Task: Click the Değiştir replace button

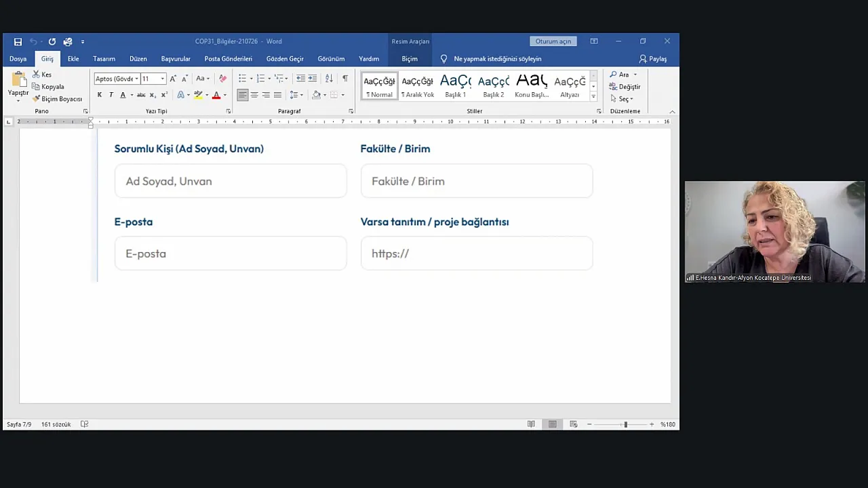Action: tap(625, 87)
